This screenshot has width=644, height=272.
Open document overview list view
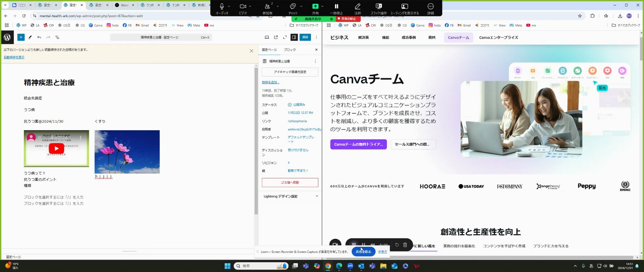57,37
